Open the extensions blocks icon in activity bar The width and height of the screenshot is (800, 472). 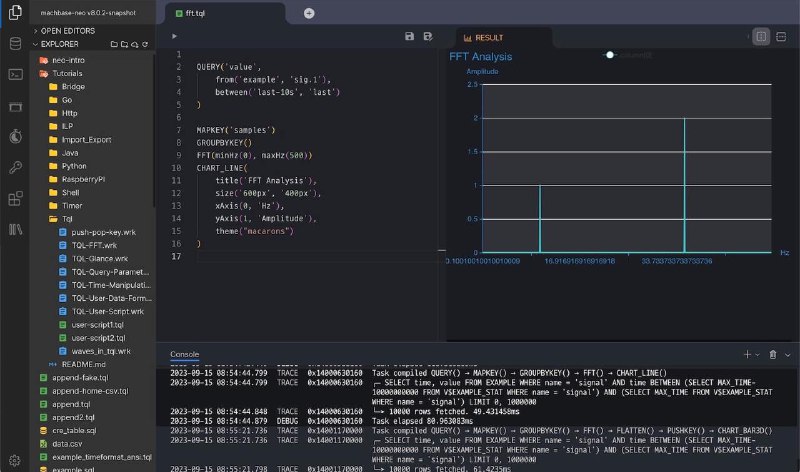pos(15,198)
